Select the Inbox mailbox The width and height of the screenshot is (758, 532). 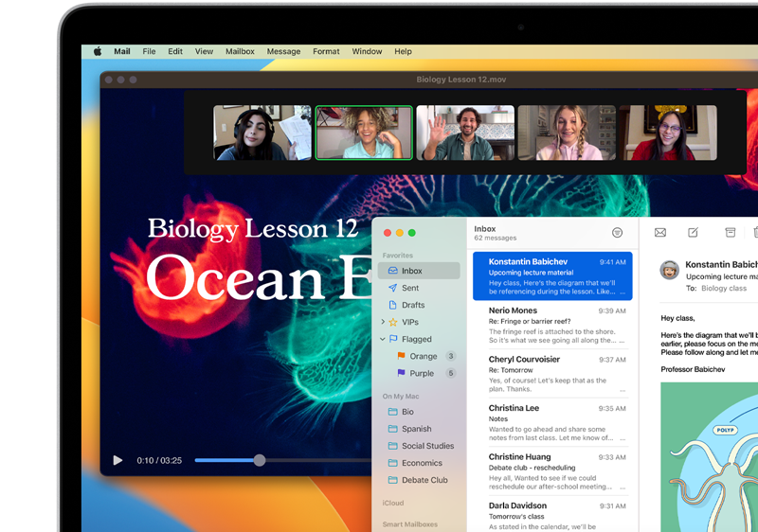coord(419,271)
